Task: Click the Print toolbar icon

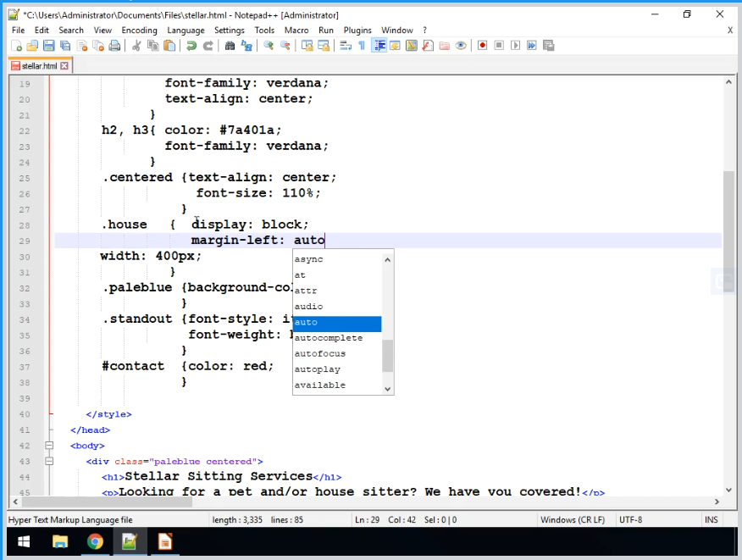Action: click(x=114, y=46)
